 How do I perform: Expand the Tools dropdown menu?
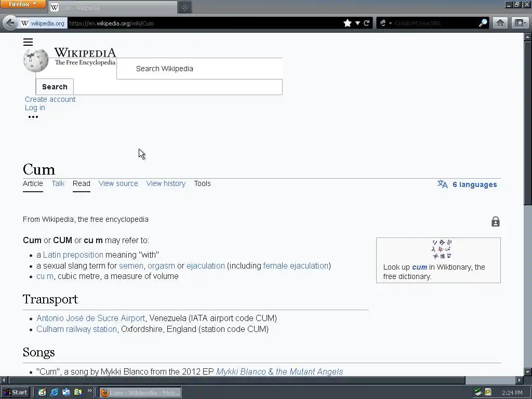pos(202,183)
